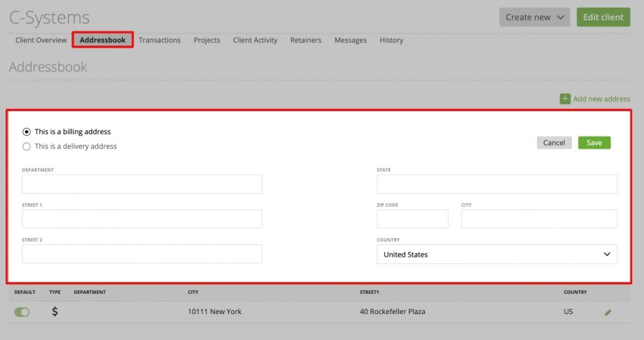Open the Country dropdown showing United States
Viewport: 644px width, 340px height.
[x=496, y=254]
